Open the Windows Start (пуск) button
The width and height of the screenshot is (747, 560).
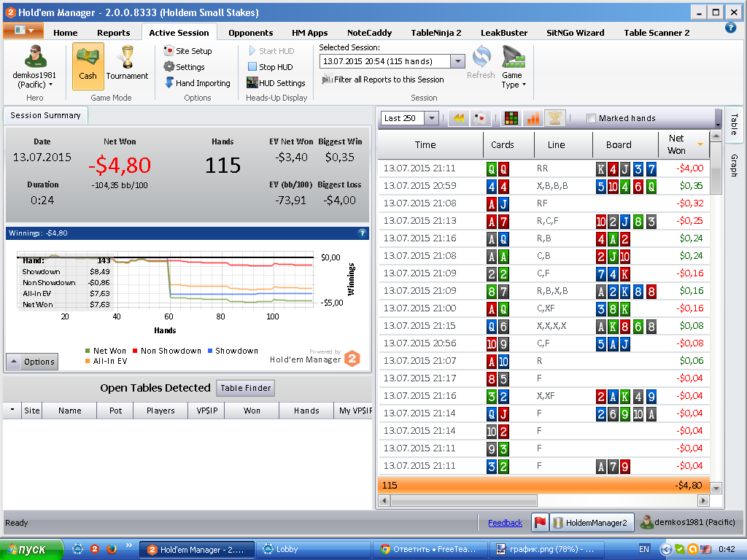point(31,550)
